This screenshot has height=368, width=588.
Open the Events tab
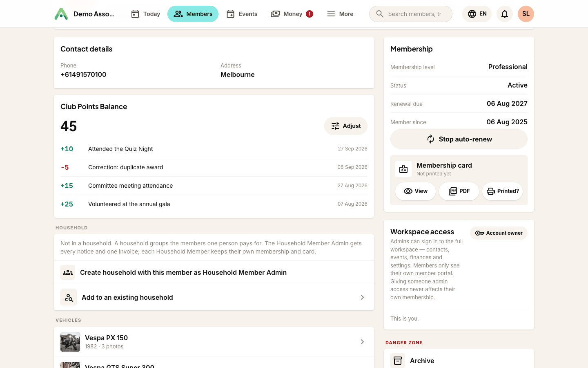242,14
